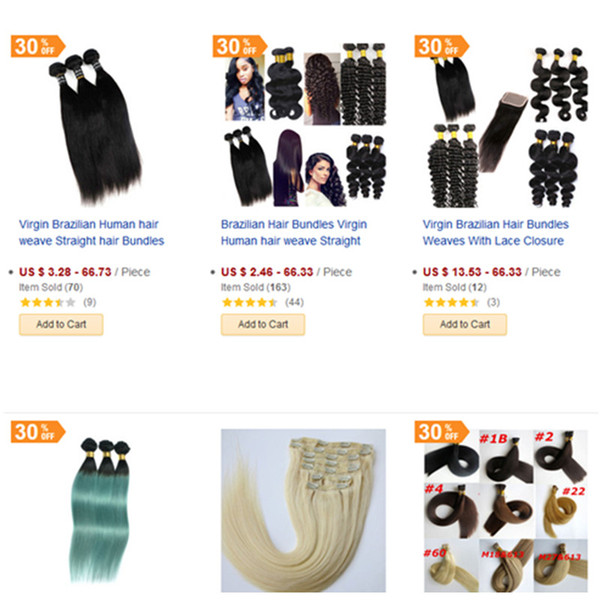Click the 30% off badge on the hair color chart

pyautogui.click(x=442, y=432)
